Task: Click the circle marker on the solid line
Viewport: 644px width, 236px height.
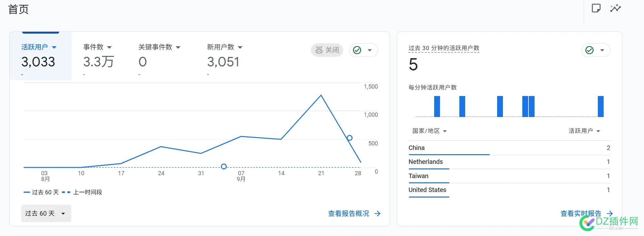Action: tap(350, 138)
